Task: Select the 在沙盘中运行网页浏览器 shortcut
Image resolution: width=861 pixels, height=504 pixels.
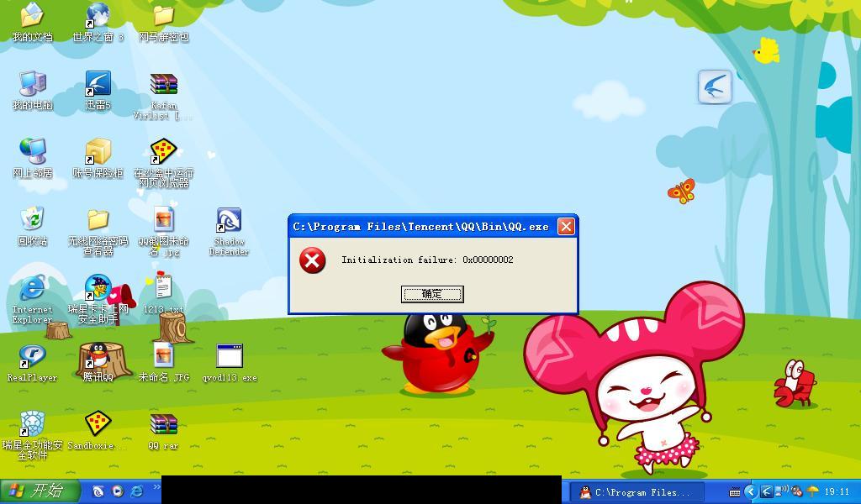Action: click(164, 164)
